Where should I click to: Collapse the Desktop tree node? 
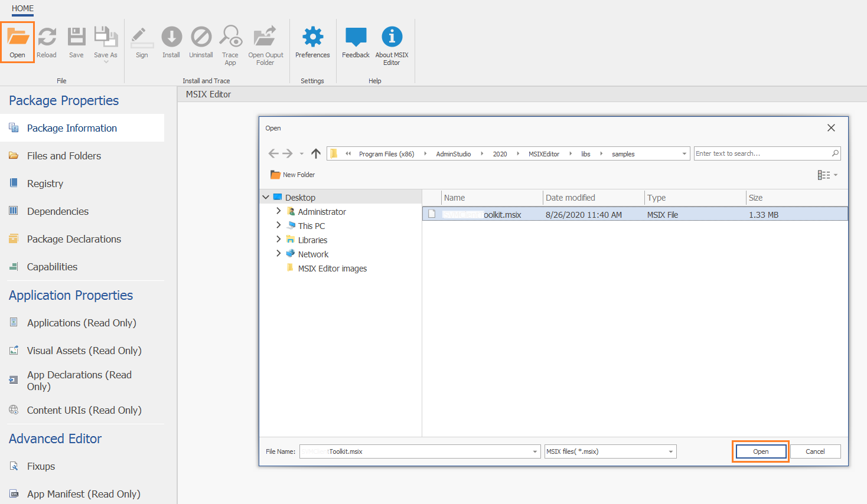(266, 197)
